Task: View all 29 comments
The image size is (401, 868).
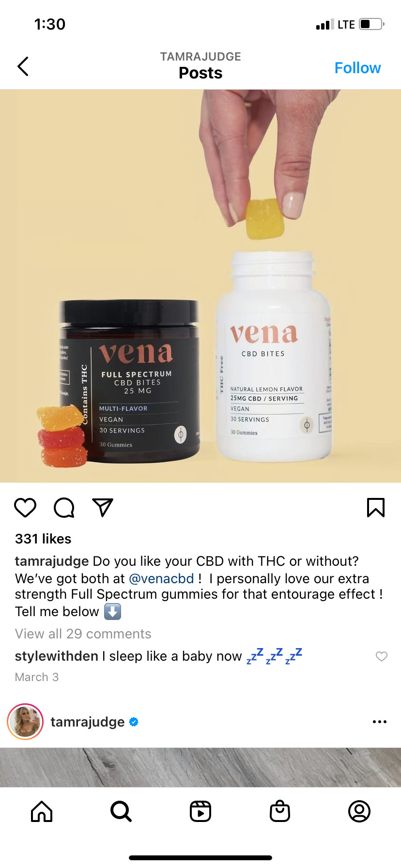Action: coord(83,634)
